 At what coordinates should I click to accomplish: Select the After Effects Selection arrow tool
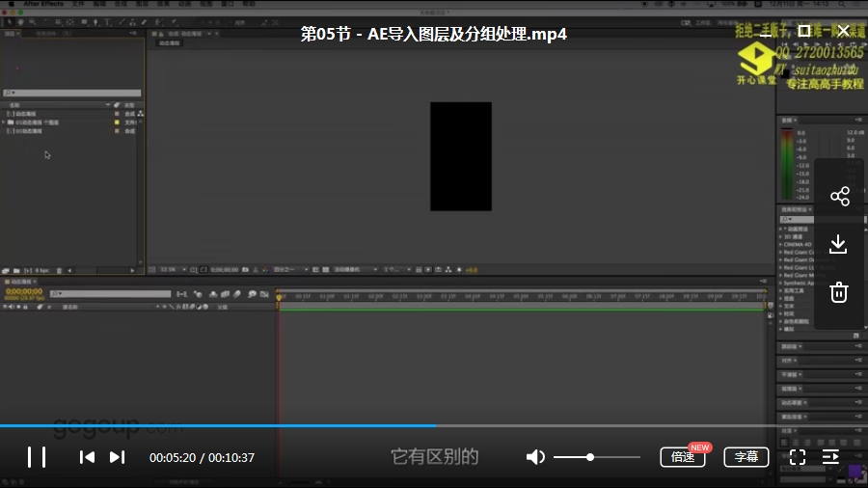point(9,22)
